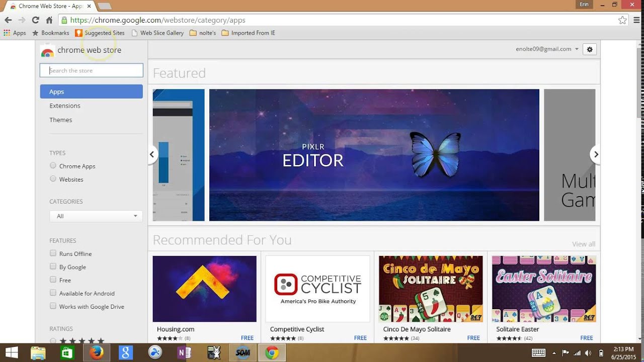
Task: Open OneNote from the taskbar
Action: pyautogui.click(x=184, y=352)
